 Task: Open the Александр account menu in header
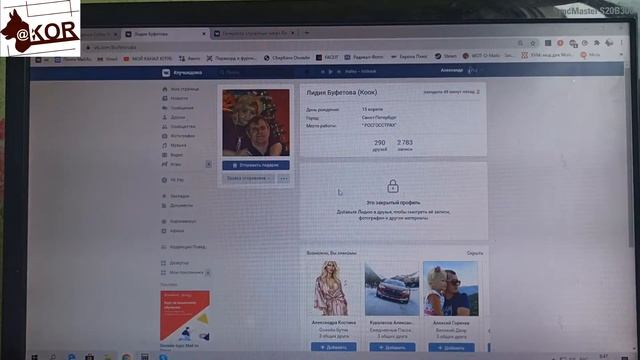(459, 71)
